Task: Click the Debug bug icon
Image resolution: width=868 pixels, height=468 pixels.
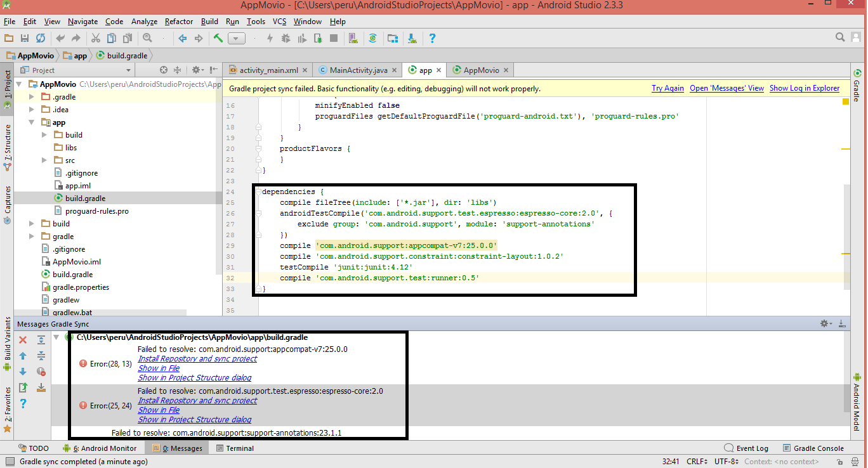Action: tap(286, 39)
